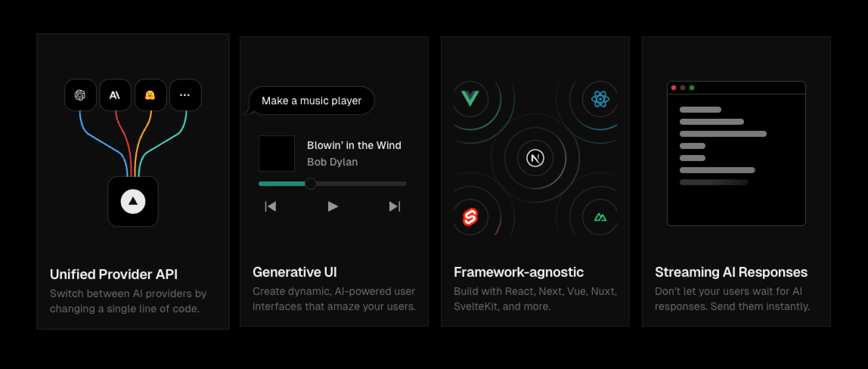Viewport: 868px width, 369px height.
Task: Click the Nuxt logo icon
Action: (600, 217)
